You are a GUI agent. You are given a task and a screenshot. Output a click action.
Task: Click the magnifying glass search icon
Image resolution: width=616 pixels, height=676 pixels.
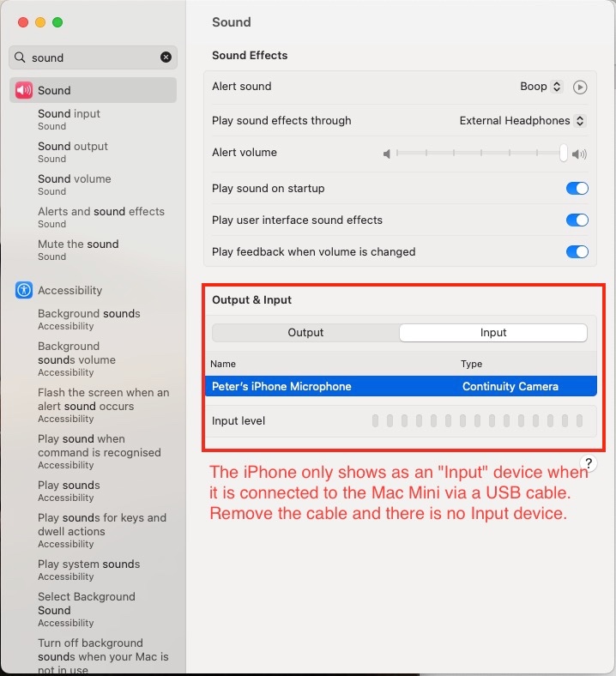click(x=20, y=57)
